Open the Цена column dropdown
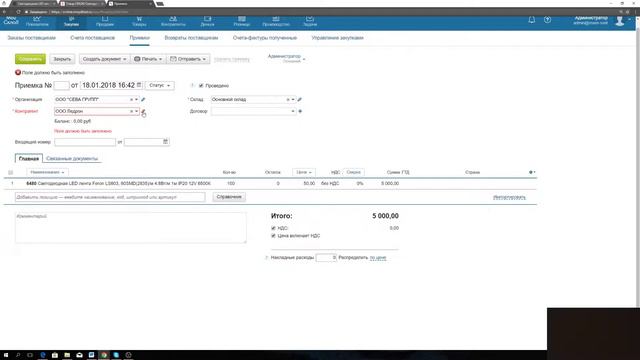The image size is (640, 360). [x=304, y=172]
